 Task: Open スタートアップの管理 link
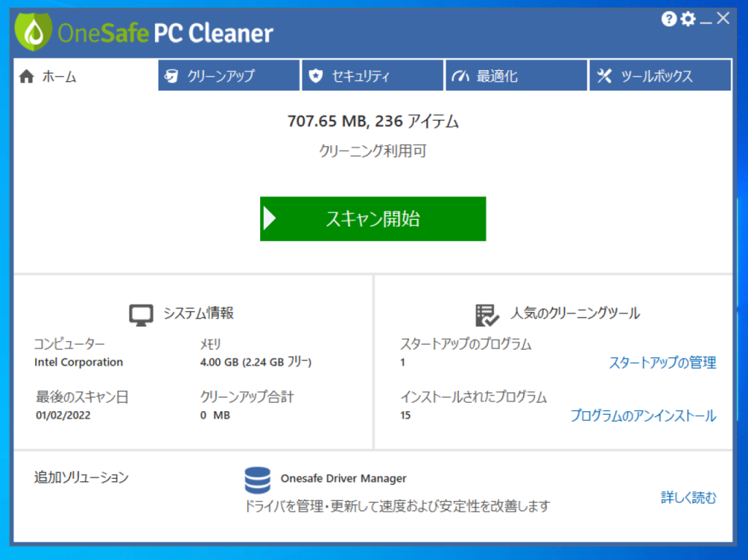662,363
